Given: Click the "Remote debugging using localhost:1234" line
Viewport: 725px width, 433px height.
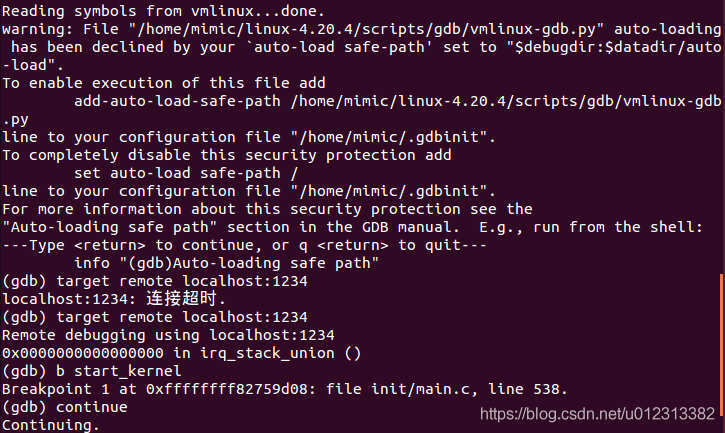Looking at the screenshot, I should 168,335.
